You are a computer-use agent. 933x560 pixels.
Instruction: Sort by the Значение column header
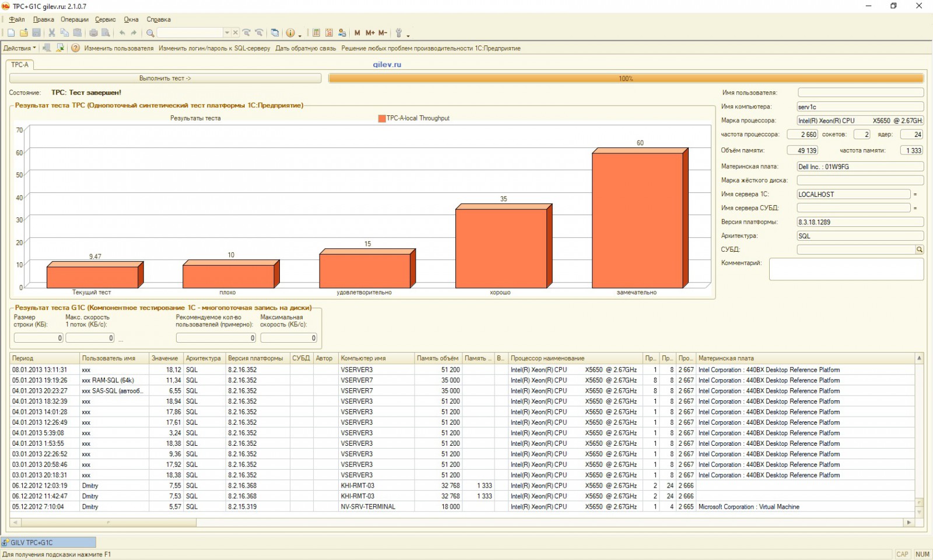165,358
